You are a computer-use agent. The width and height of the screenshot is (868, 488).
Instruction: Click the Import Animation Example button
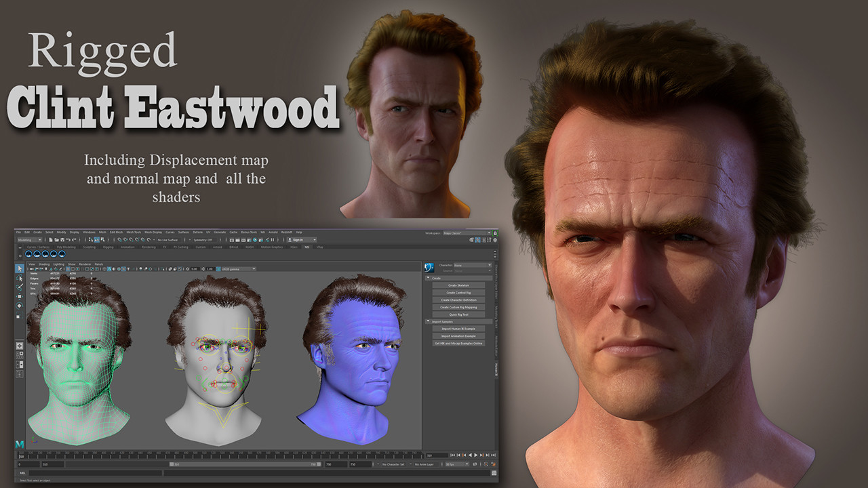pos(459,335)
